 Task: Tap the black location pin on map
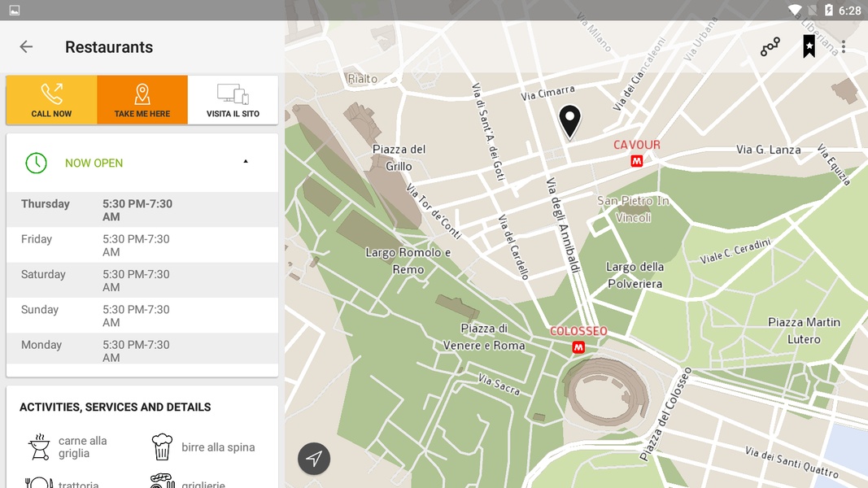point(569,121)
